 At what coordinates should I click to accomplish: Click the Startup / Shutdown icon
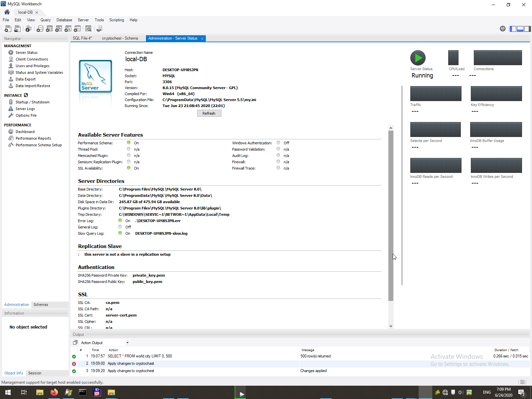(x=11, y=102)
